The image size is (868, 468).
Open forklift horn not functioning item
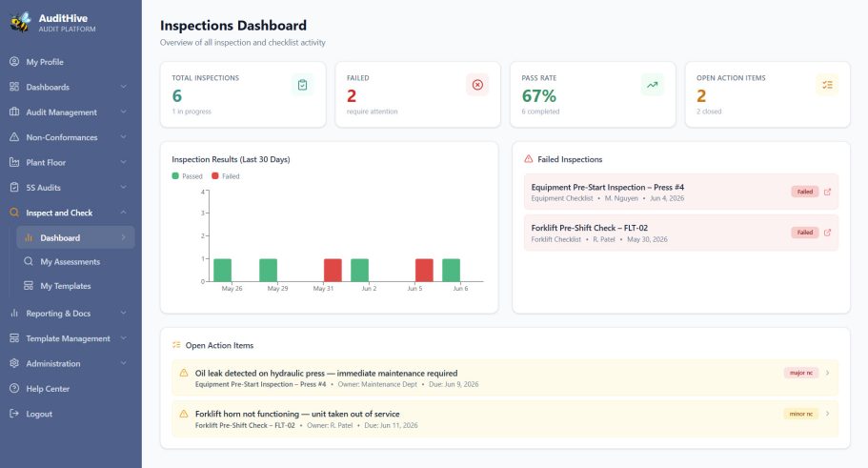click(x=505, y=418)
